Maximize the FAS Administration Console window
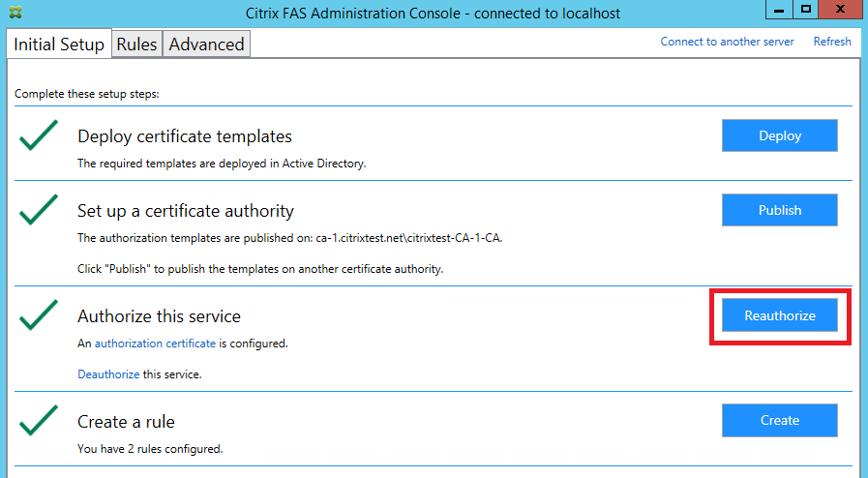Screen dimensions: 868x478 [x=805, y=11]
